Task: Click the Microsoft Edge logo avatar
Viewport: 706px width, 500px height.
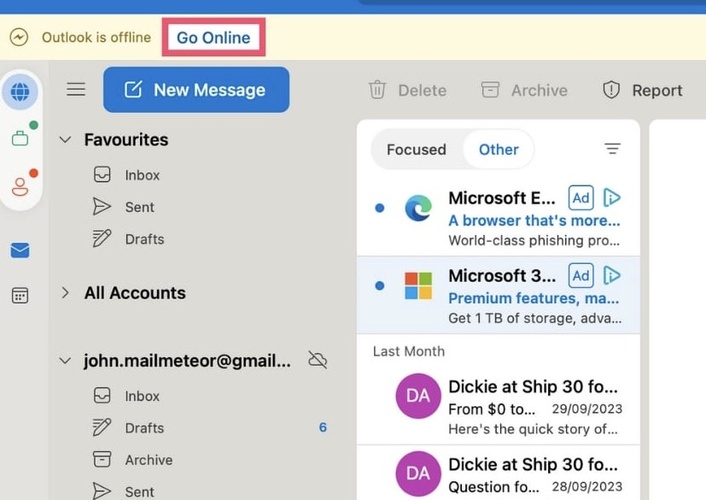Action: pos(418,208)
